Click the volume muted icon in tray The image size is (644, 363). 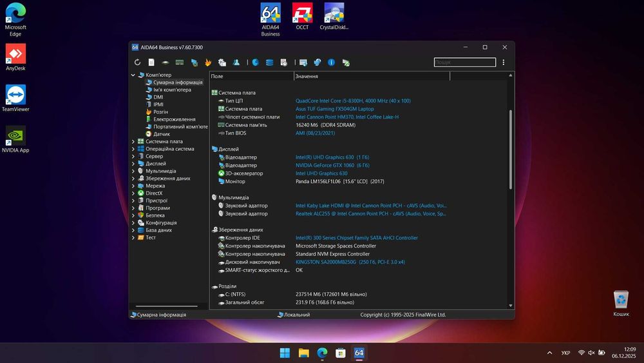[591, 353]
